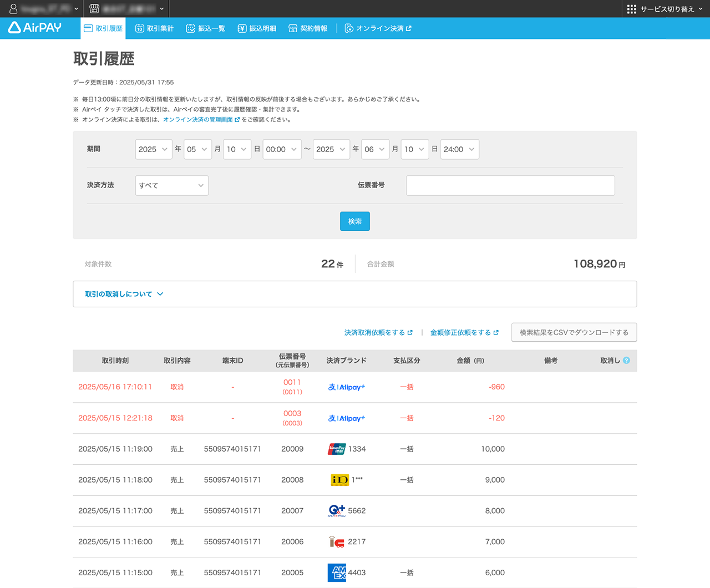Go to the 契約情報 tab
Screen dimensions: 710x588
coord(308,28)
